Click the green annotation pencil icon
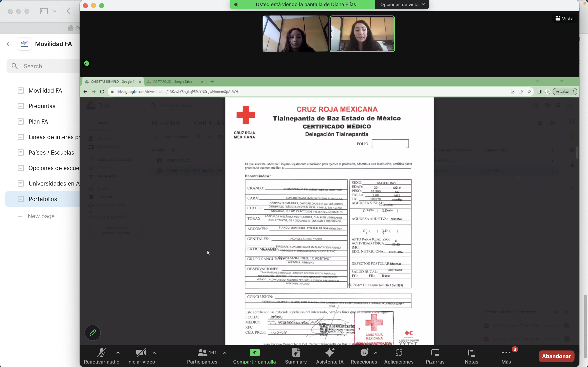 [92, 333]
